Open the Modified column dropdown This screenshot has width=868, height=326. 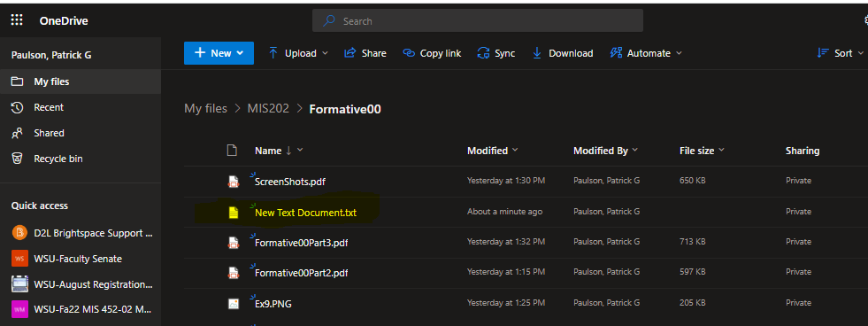click(x=493, y=151)
